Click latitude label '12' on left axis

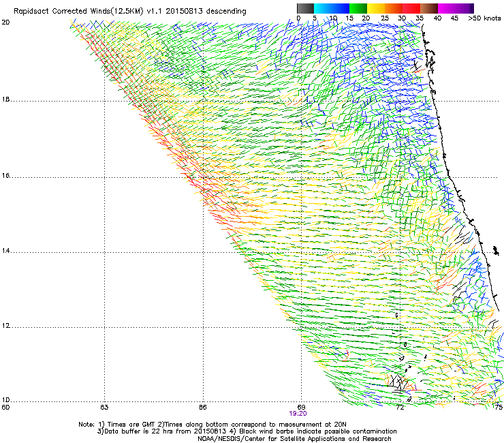click(x=5, y=326)
